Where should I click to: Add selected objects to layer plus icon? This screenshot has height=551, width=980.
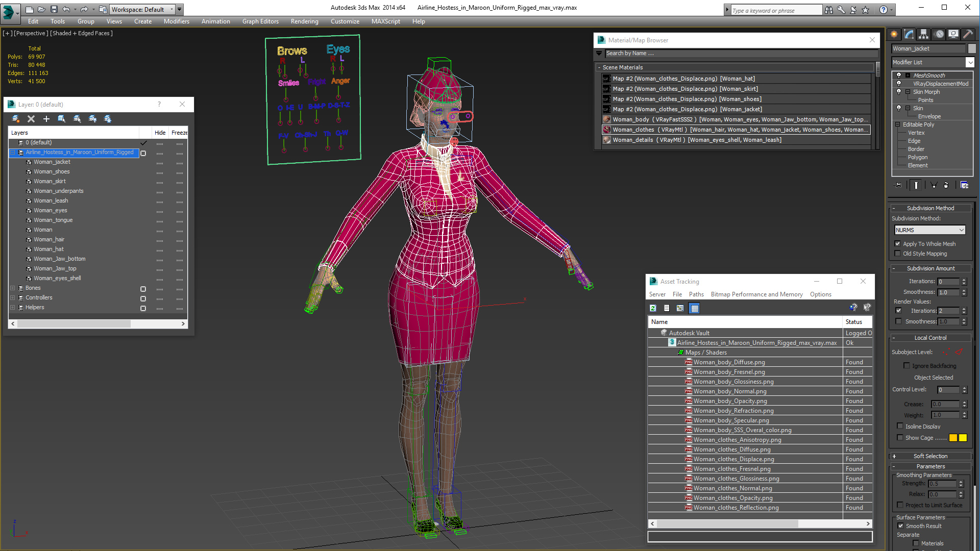[46, 119]
